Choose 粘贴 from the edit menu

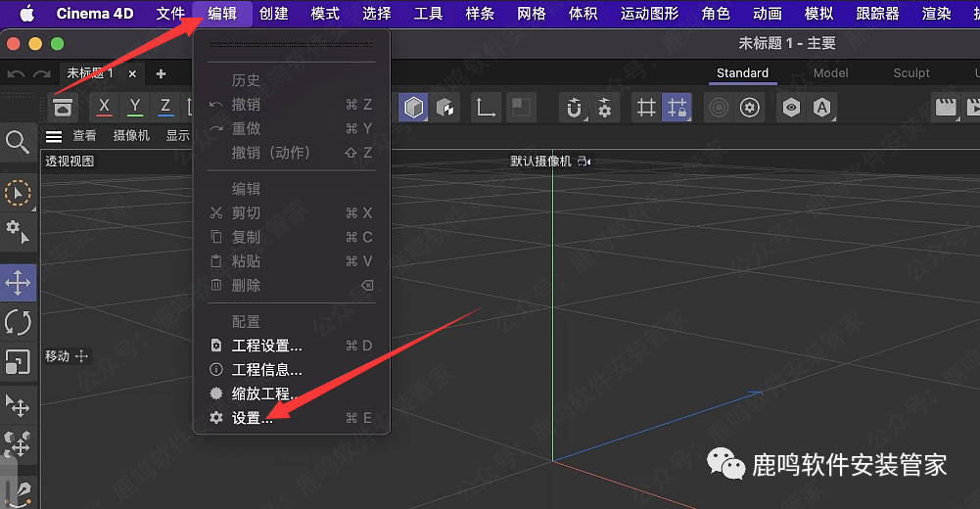click(x=291, y=261)
